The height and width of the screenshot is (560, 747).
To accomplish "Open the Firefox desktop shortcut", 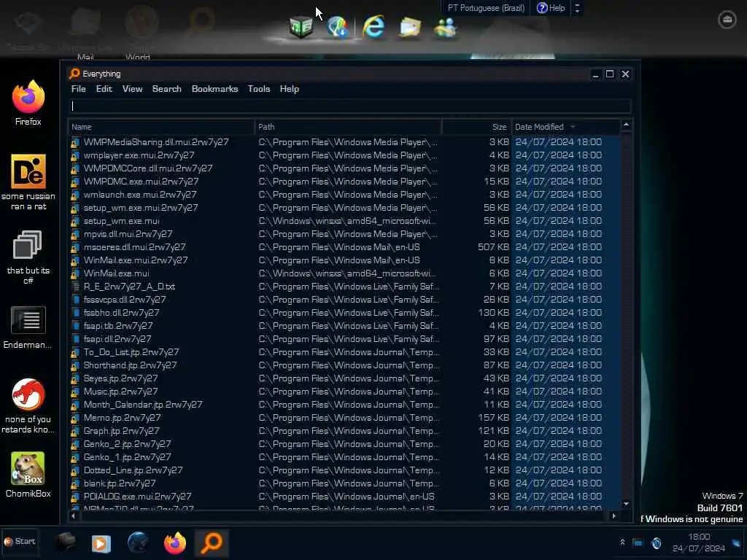I will 28,103.
